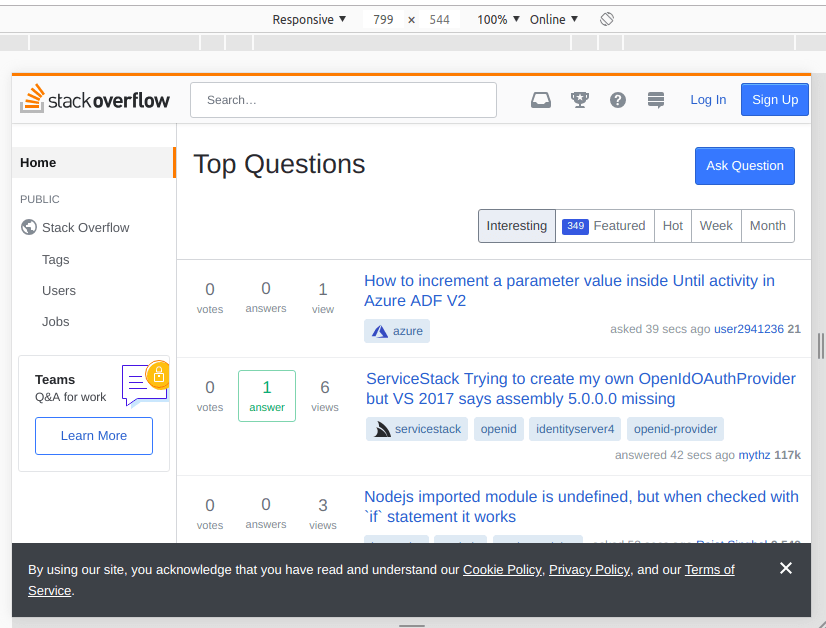
Task: Click the servicestack tag icon
Action: pyautogui.click(x=382, y=429)
